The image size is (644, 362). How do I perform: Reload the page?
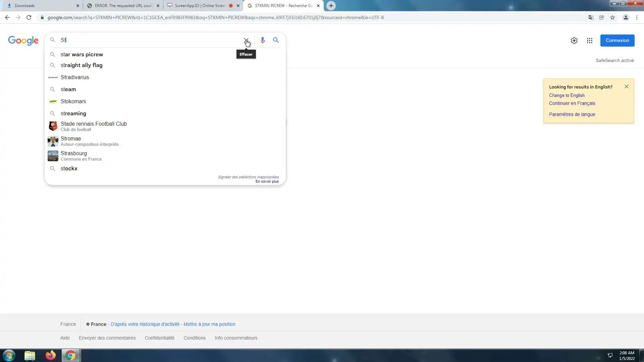[29, 17]
